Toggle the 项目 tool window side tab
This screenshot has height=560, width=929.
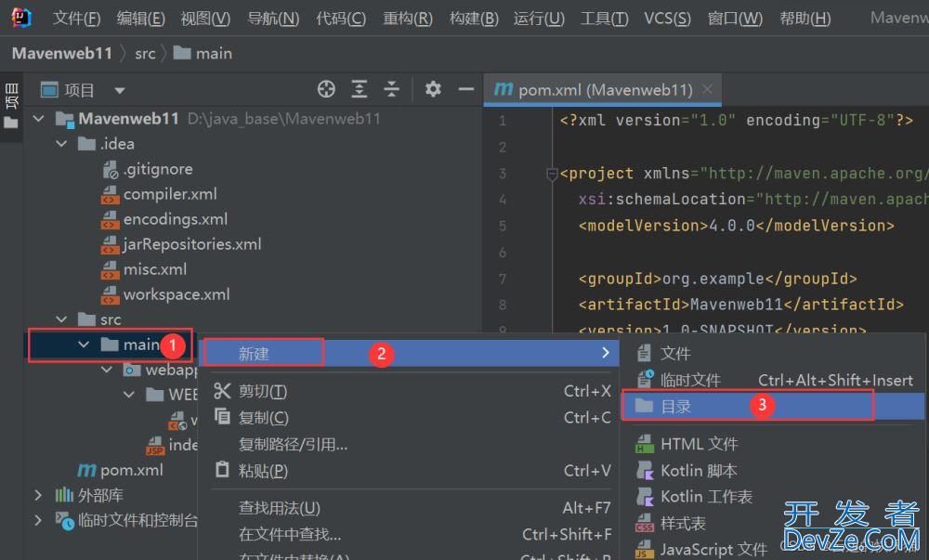(x=11, y=107)
